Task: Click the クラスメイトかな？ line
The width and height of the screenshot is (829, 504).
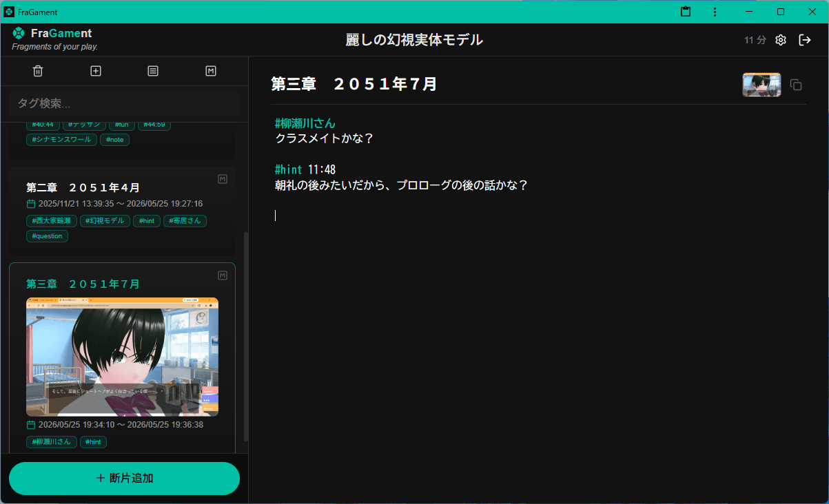Action: coord(324,138)
